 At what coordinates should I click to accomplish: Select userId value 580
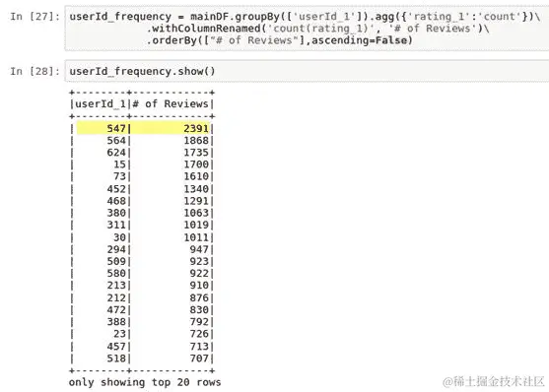tap(116, 273)
